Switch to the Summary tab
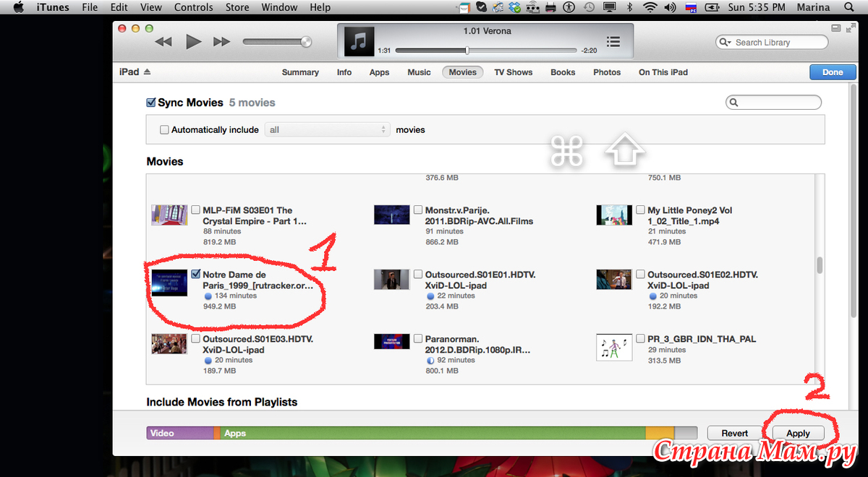The image size is (868, 477). click(300, 72)
